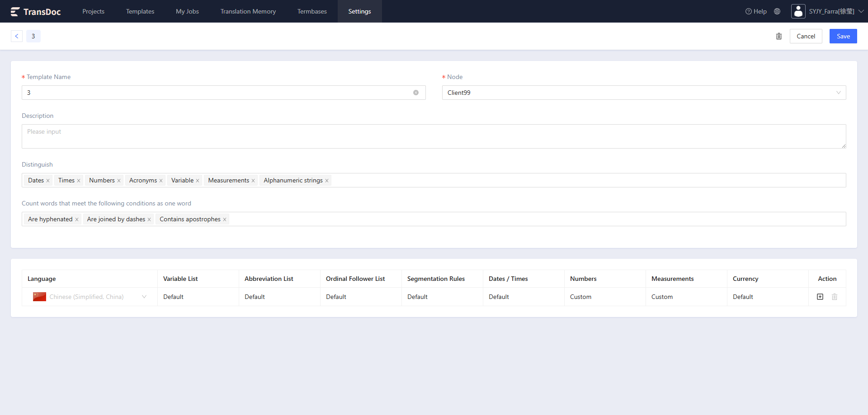Viewport: 868px width, 415px height.
Task: Click the Measurements Custom setting
Action: [x=662, y=297]
